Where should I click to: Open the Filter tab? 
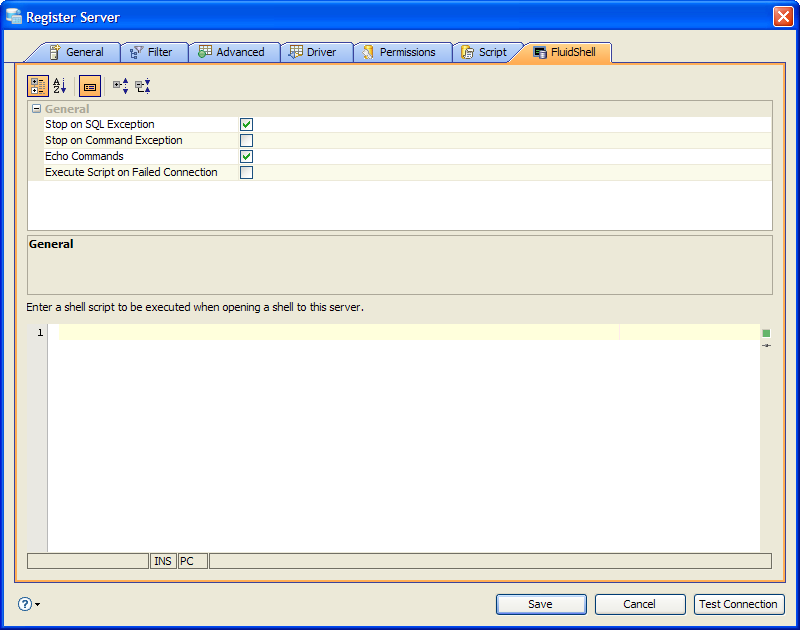(152, 52)
